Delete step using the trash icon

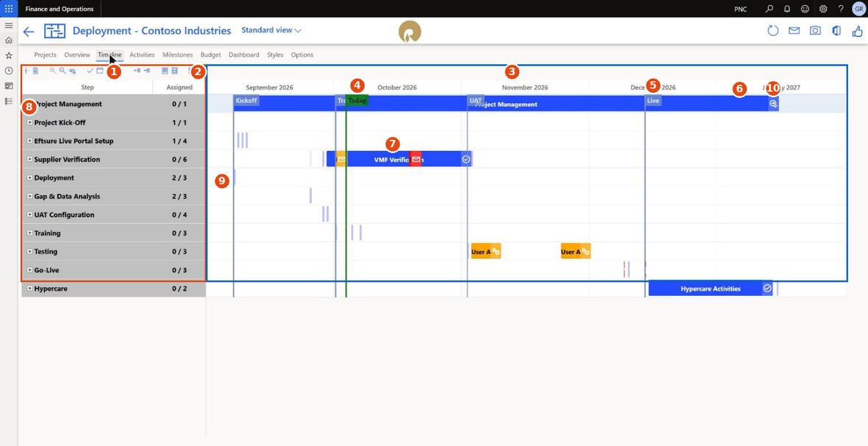pyautogui.click(x=35, y=71)
